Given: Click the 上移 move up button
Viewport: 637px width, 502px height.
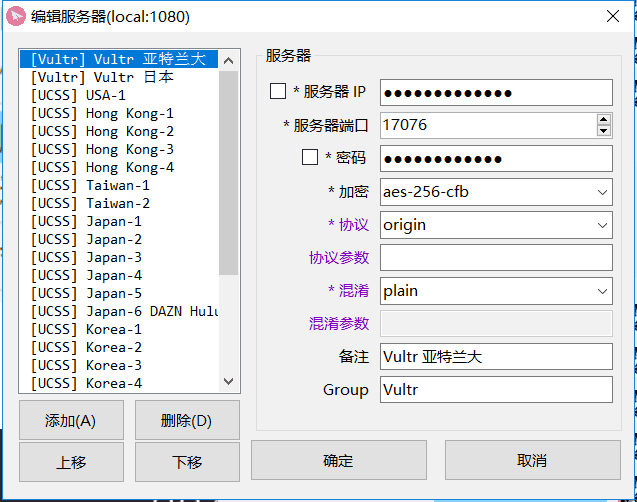Looking at the screenshot, I should [x=71, y=462].
